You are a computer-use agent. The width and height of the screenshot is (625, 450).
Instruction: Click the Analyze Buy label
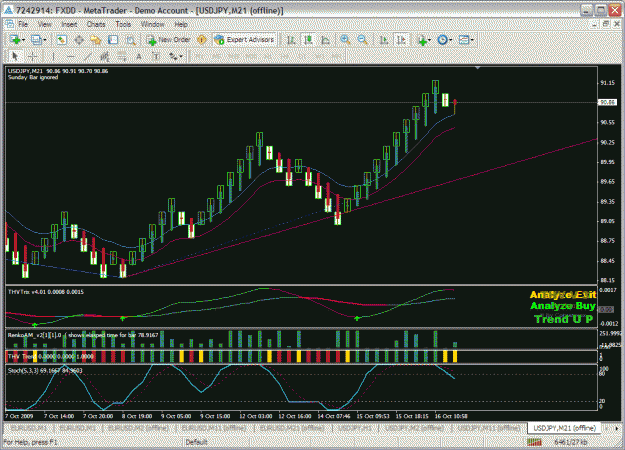click(x=562, y=306)
